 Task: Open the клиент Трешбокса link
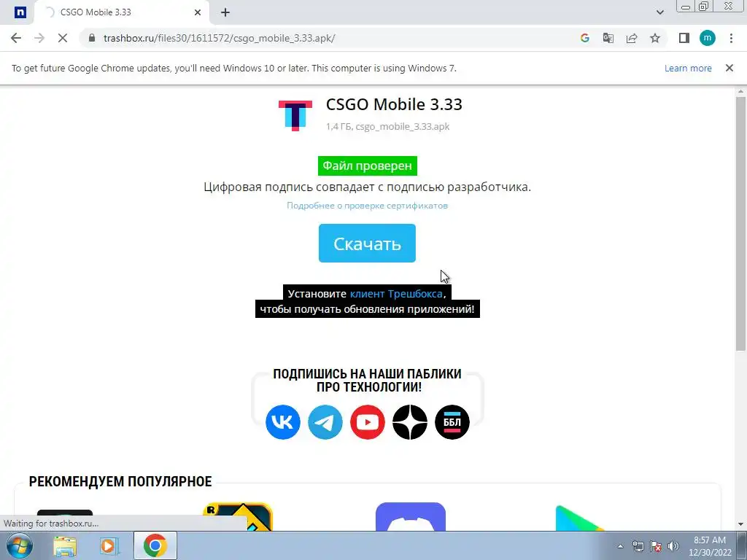(396, 294)
